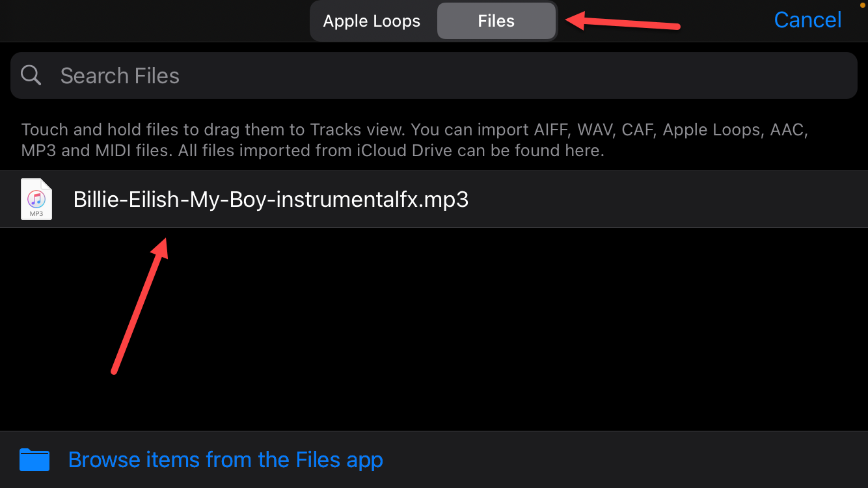Click blank space right of the mp3 filename
Viewport: 868px width, 488px height.
coord(651,199)
